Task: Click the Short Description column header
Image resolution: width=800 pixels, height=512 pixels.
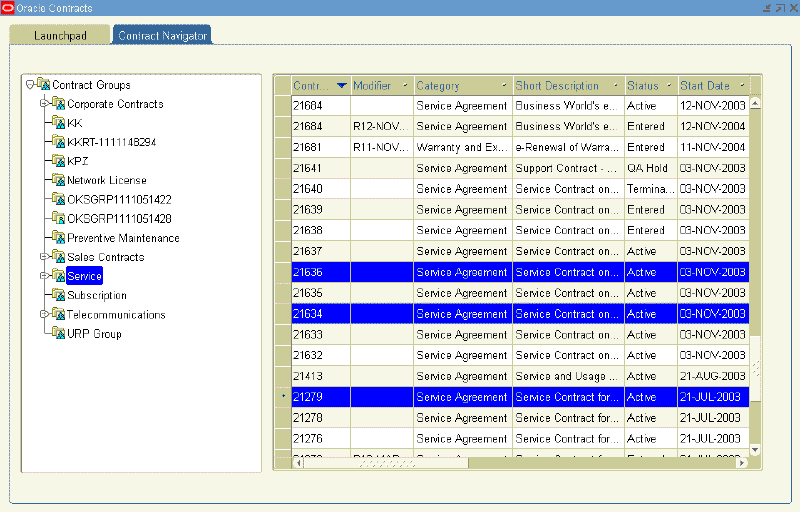Action: pos(569,86)
